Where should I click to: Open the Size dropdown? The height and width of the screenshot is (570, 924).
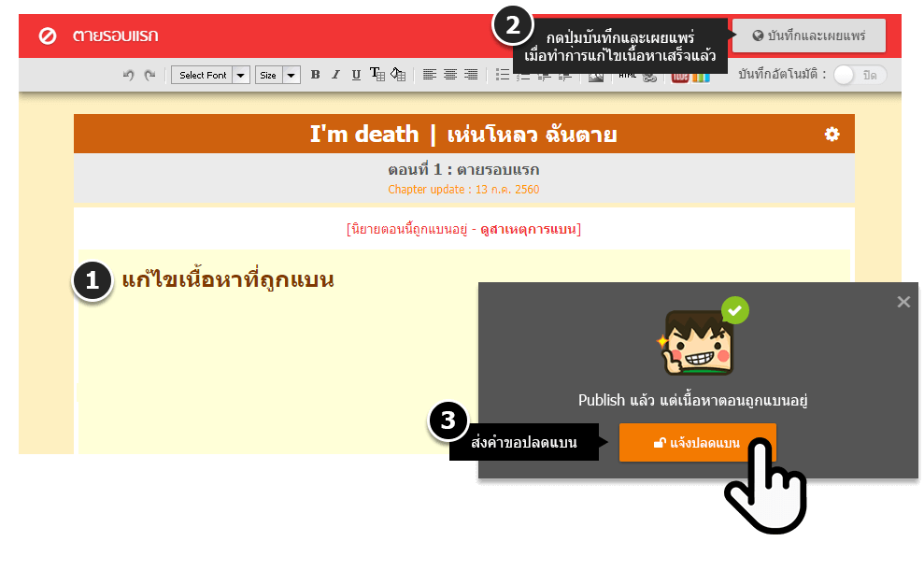[278, 75]
